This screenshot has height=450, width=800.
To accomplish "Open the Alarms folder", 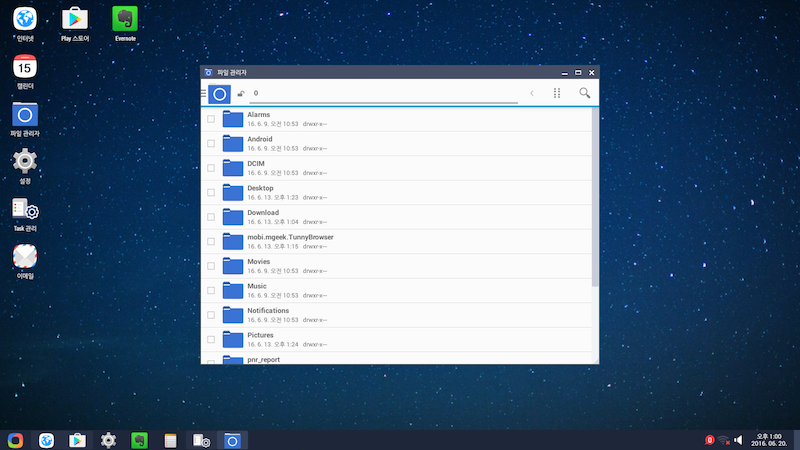I will coord(396,119).
